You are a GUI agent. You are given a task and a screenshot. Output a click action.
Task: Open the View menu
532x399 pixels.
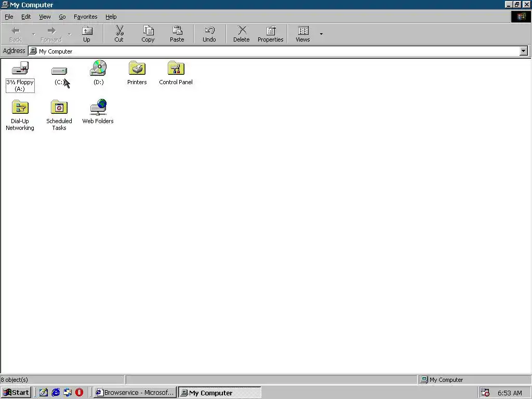pyautogui.click(x=45, y=17)
